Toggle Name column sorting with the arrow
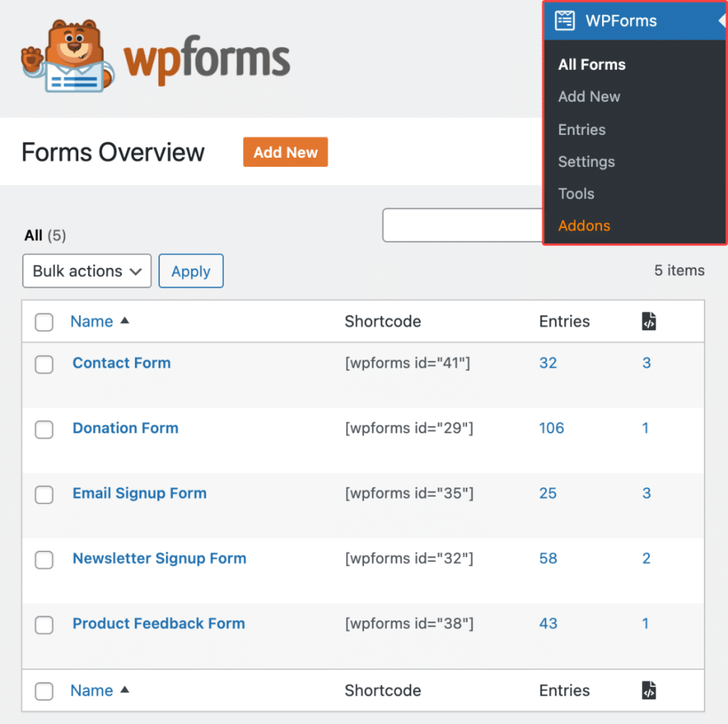This screenshot has width=728, height=724. pos(125,320)
